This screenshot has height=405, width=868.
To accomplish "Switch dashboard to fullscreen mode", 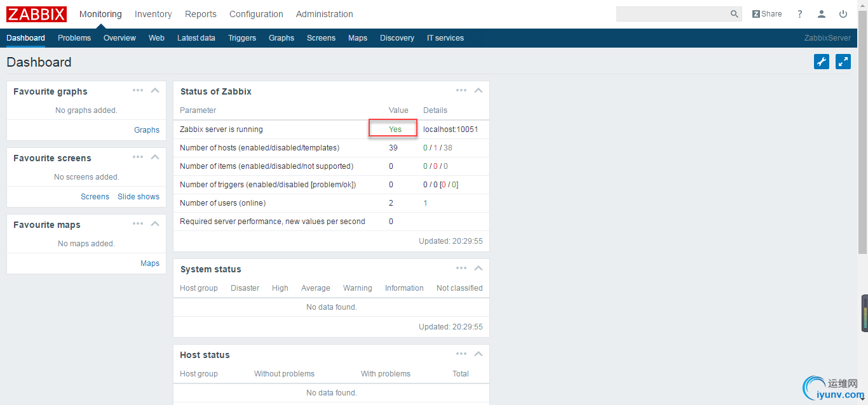I will (843, 62).
